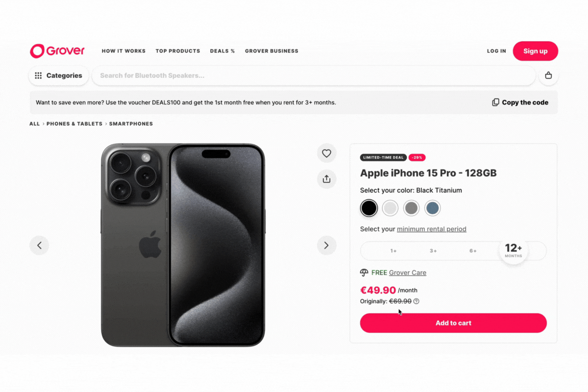Click the copy icon next to Copy the code
The image size is (588, 392).
pyautogui.click(x=495, y=102)
